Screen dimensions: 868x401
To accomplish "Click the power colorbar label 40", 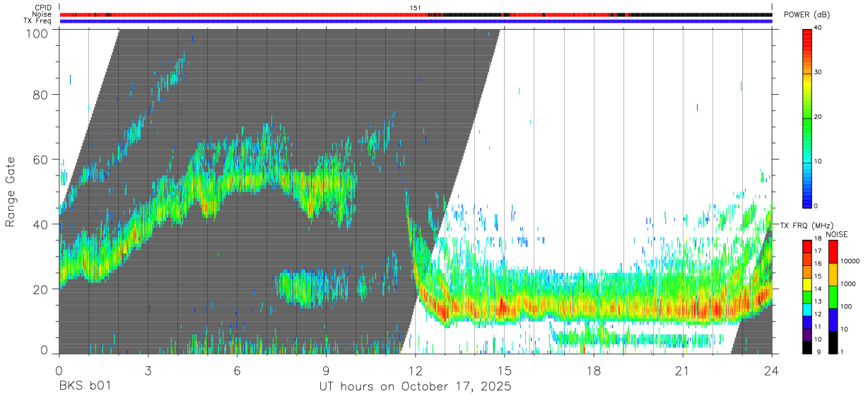I will (x=819, y=28).
